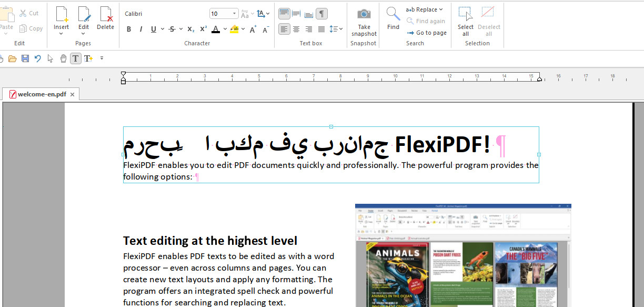This screenshot has width=644, height=307.
Task: Toggle underline formatting
Action: (x=154, y=29)
